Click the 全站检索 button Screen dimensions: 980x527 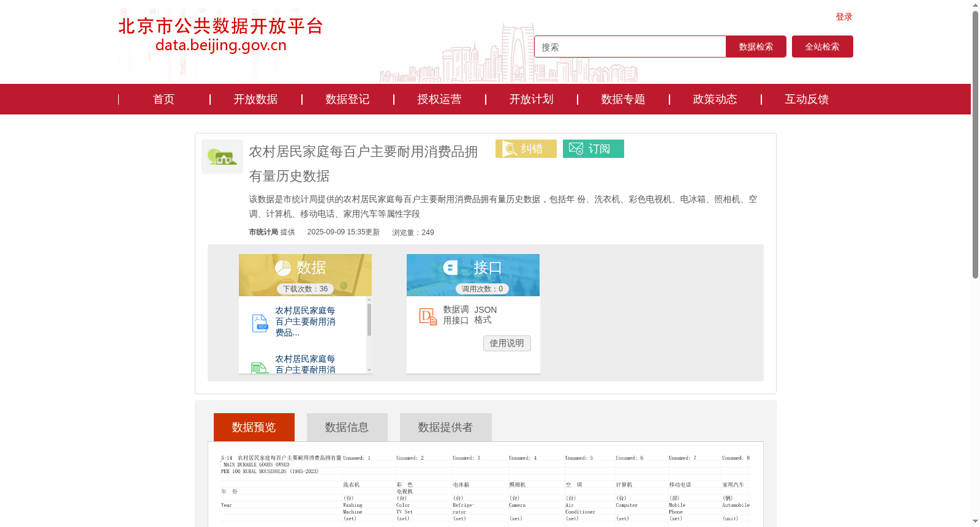pyautogui.click(x=823, y=47)
